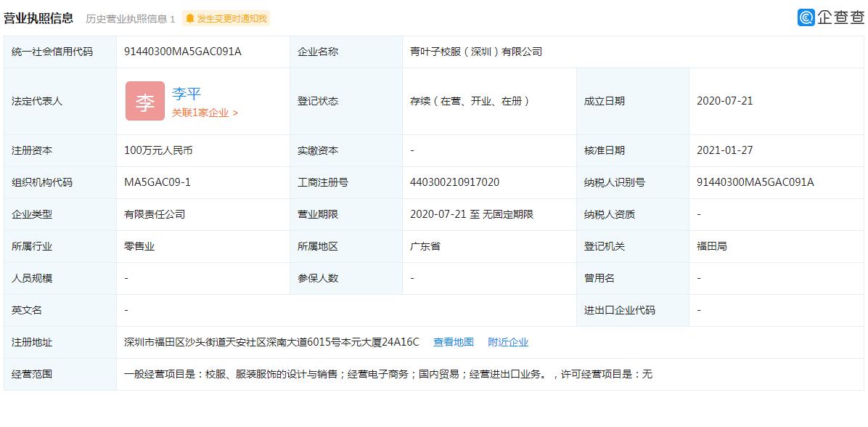Click the 所属地区 label
Image resolution: width=868 pixels, height=427 pixels.
318,246
